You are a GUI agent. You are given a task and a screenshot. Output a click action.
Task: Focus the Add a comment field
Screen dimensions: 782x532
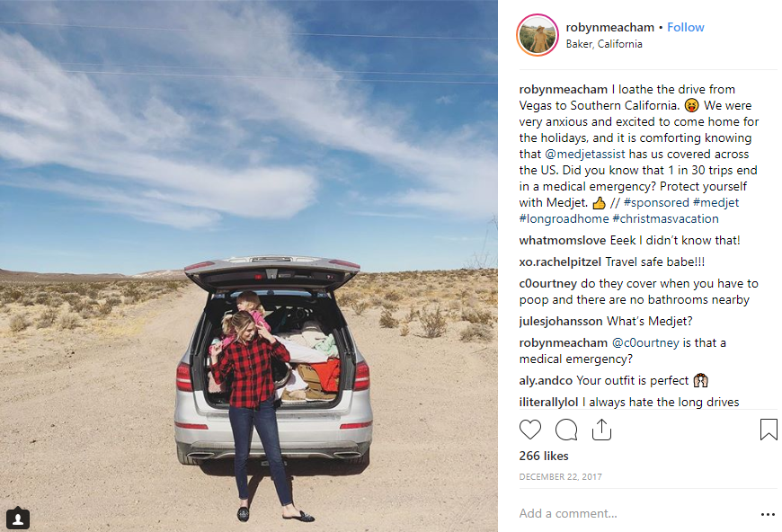click(634, 513)
